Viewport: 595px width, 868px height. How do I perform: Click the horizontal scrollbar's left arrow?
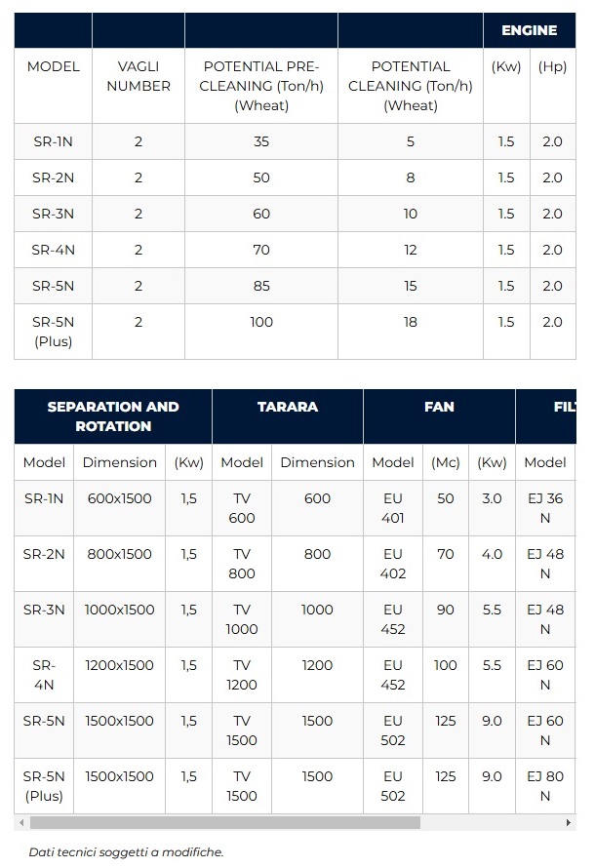tap(21, 823)
